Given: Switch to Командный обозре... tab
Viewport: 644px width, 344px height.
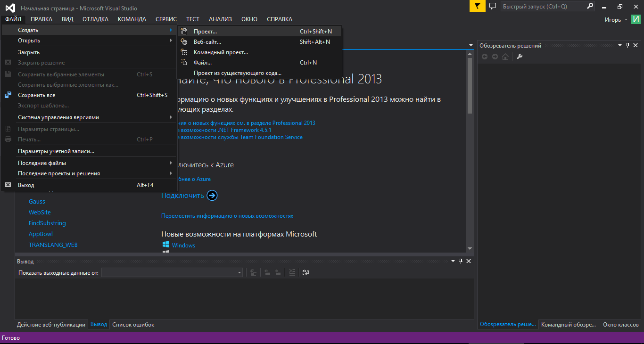Looking at the screenshot, I should (569, 325).
